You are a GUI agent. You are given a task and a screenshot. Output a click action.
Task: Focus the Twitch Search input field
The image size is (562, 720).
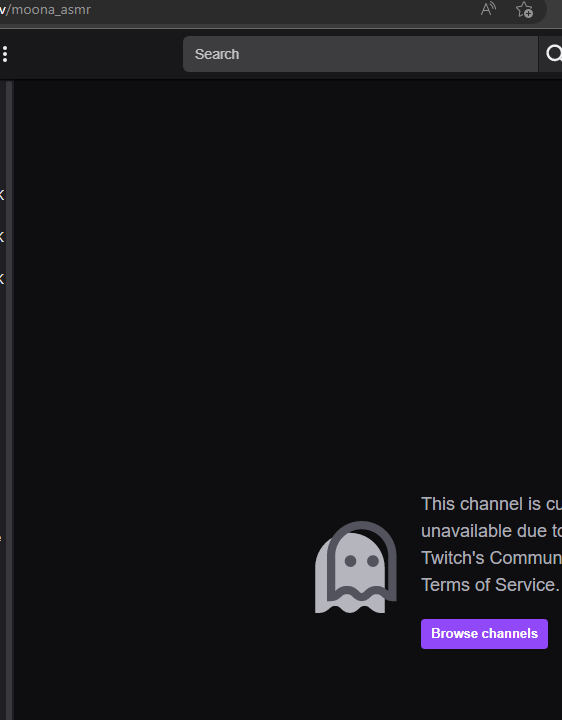coord(360,54)
